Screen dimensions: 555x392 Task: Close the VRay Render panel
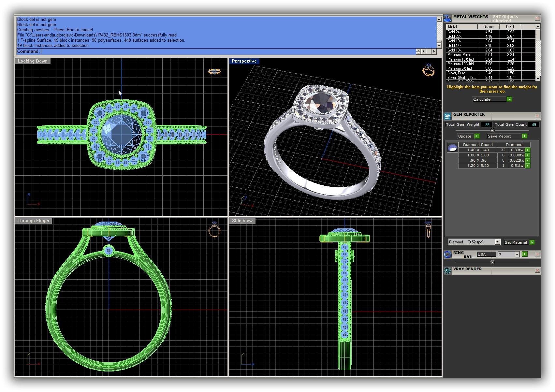pos(537,270)
